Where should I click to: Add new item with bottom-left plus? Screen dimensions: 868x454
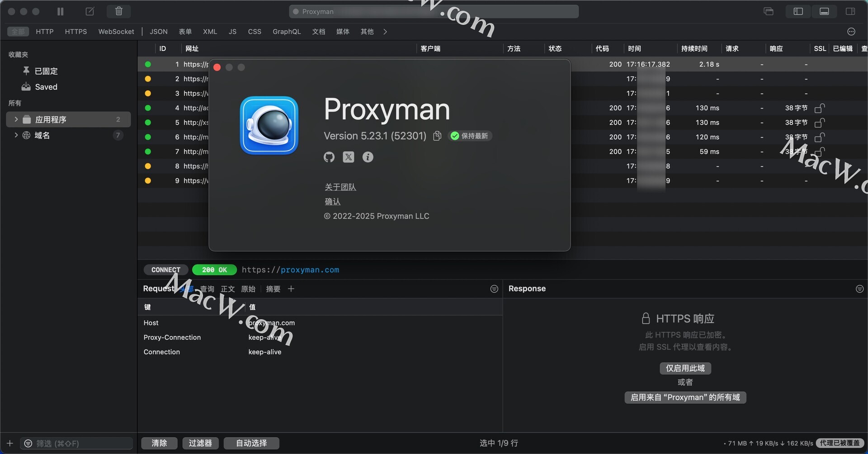(10, 444)
